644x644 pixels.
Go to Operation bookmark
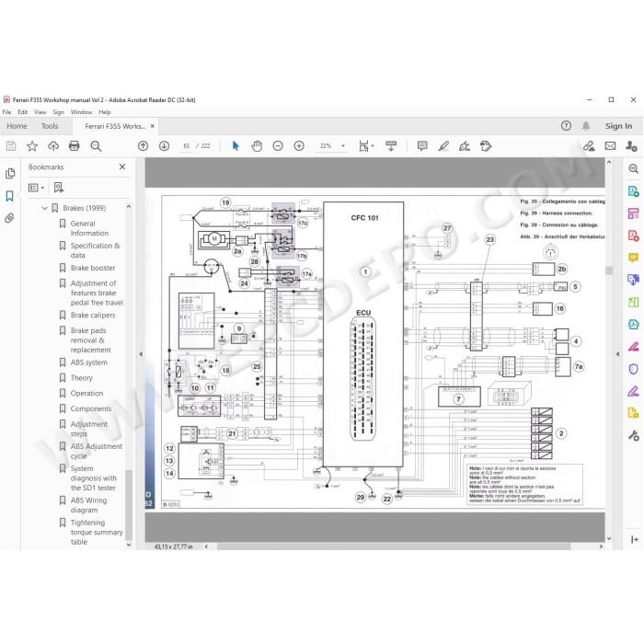(86, 394)
